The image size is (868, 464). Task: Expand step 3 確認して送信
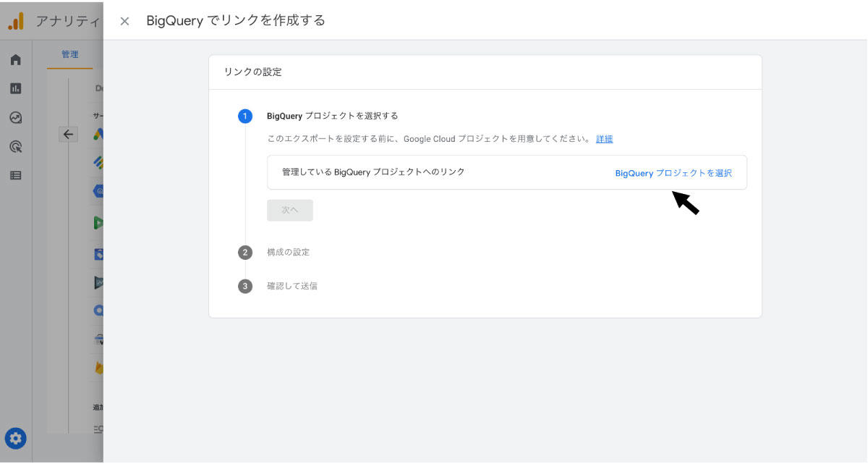click(292, 286)
